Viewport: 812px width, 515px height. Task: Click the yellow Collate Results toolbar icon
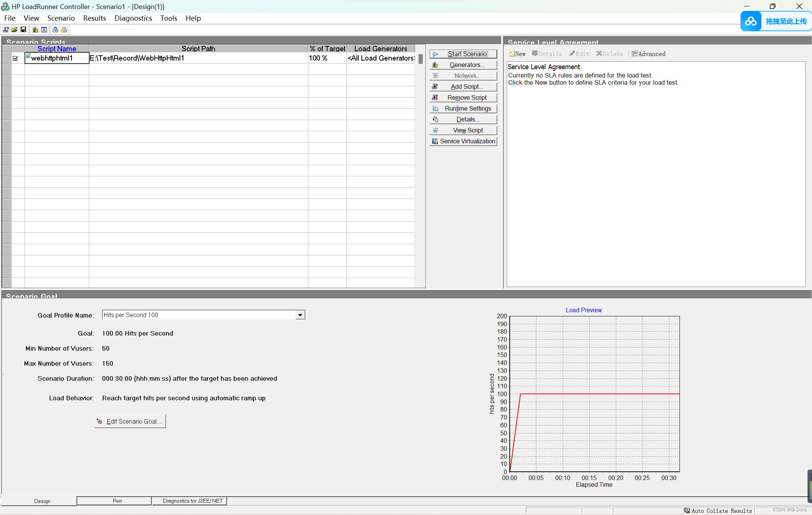pyautogui.click(x=64, y=30)
